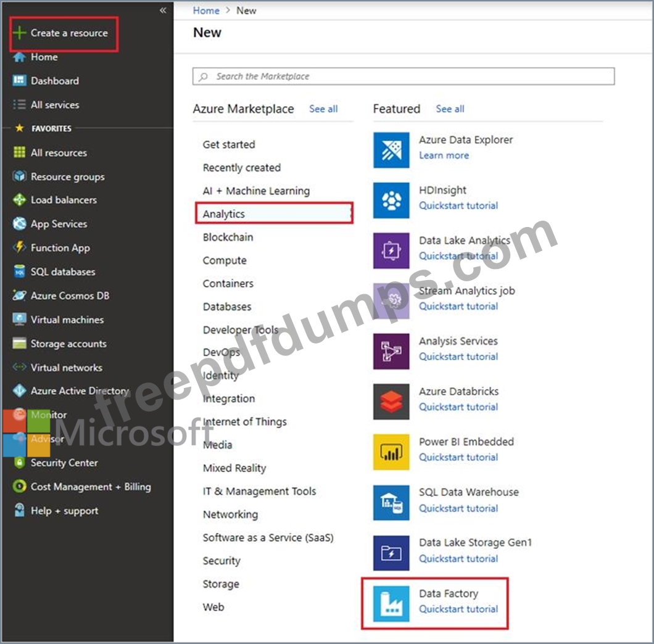
Task: Click the Home house icon in sidebar
Action: [x=19, y=57]
